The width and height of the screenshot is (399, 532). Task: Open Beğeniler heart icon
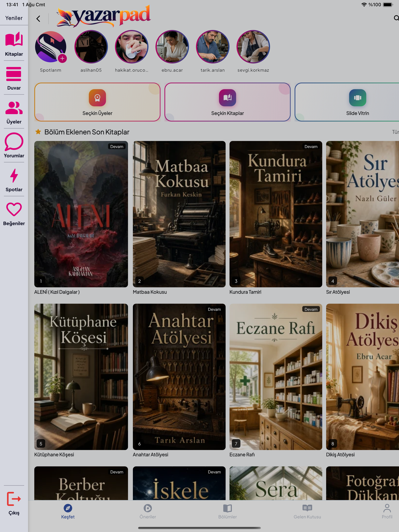pyautogui.click(x=14, y=209)
